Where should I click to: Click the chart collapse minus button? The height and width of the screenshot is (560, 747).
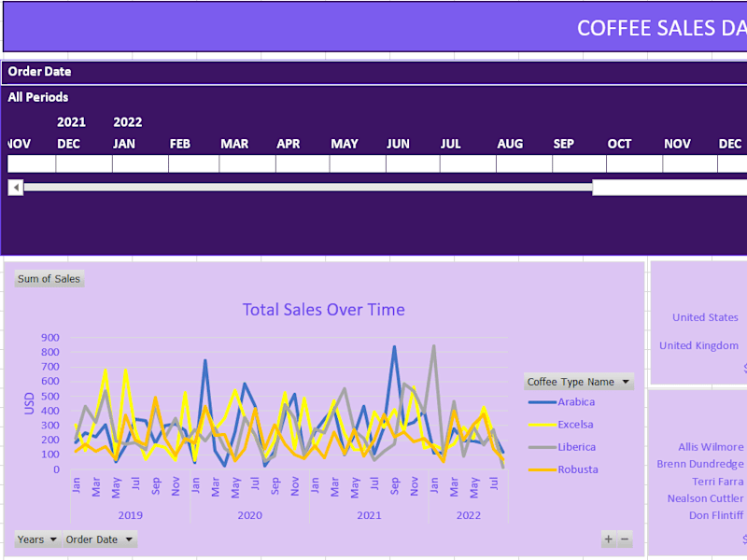tap(625, 539)
